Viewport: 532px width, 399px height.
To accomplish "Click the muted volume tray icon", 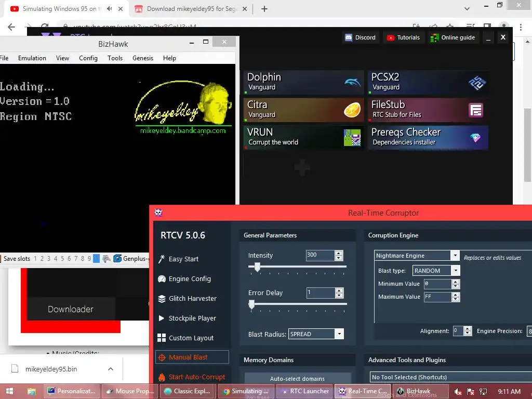I will click(x=458, y=392).
